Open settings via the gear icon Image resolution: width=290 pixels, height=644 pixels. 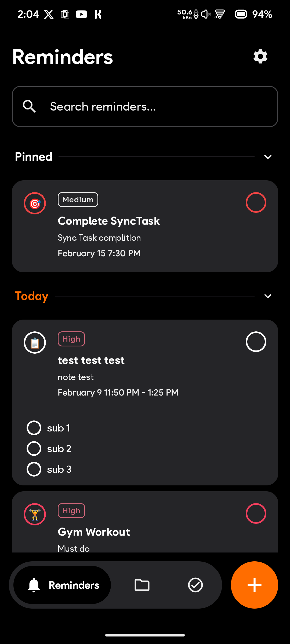[x=260, y=56]
